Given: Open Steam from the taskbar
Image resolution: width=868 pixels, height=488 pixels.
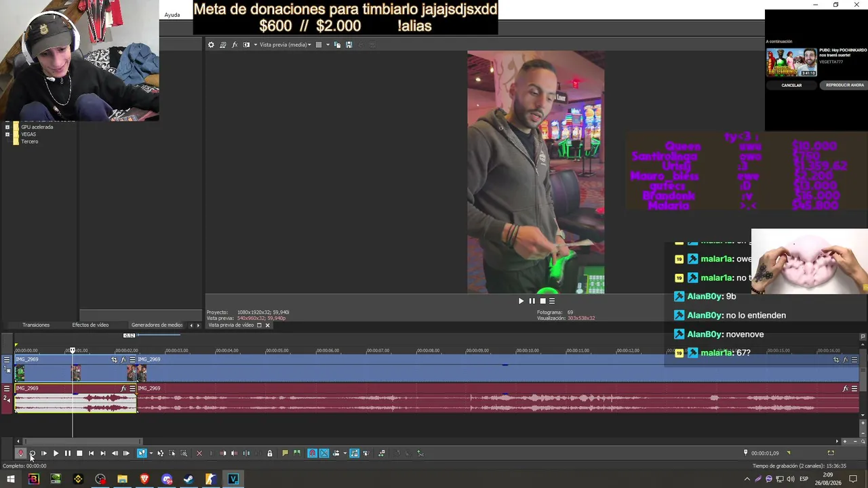Looking at the screenshot, I should (189, 479).
